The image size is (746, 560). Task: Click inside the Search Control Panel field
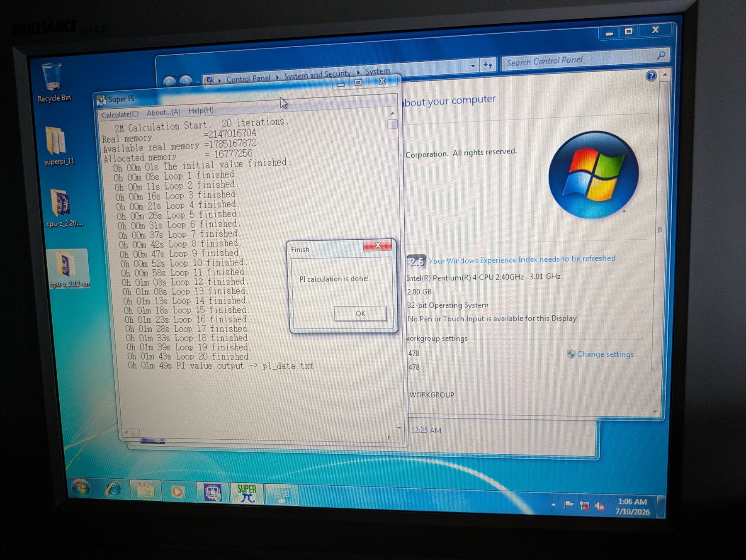[580, 61]
